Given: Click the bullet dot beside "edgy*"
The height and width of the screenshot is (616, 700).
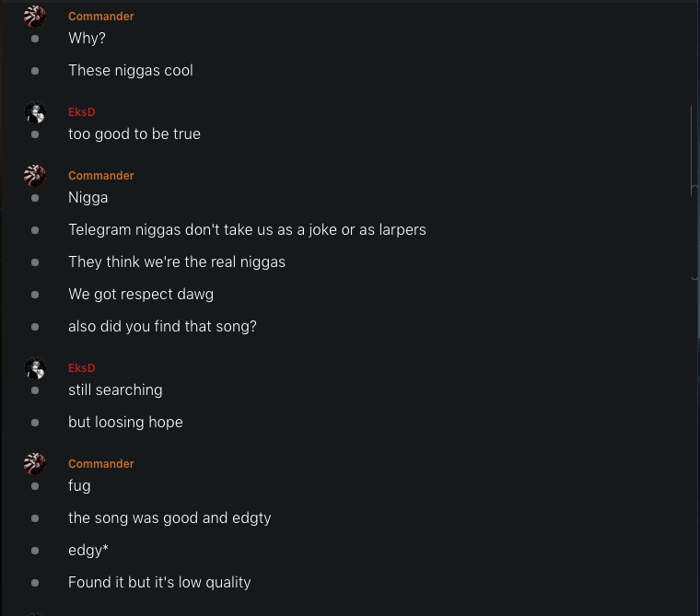Looking at the screenshot, I should coord(35,551).
